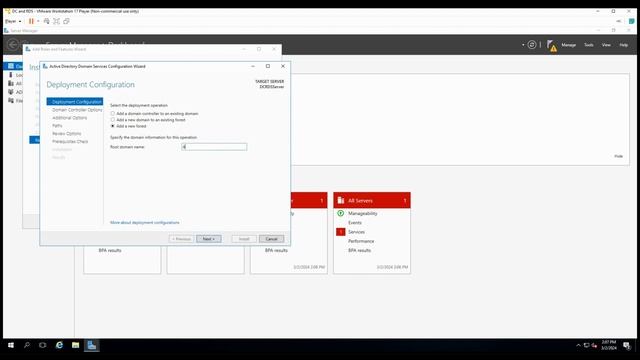This screenshot has height=360, width=640.
Task: Click the Previous button
Action: [x=181, y=239]
